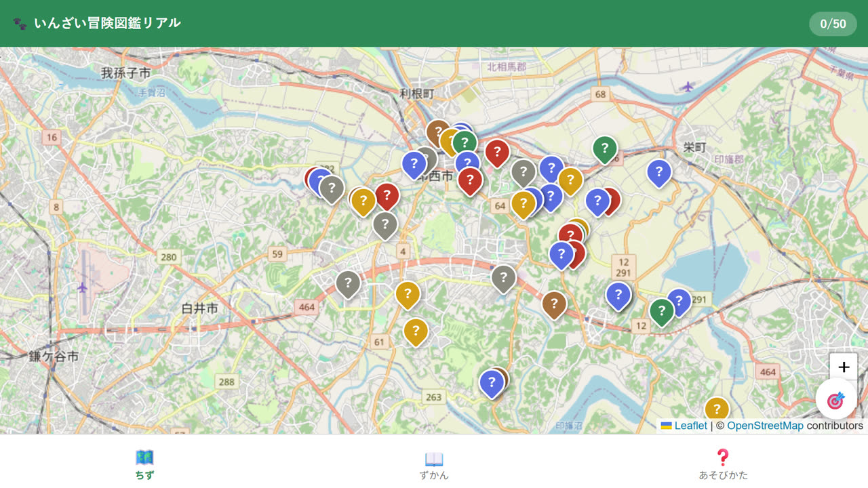This screenshot has width=868, height=488.
Task: Click the 鎌ケ谷市 map label
Action: pos(54,357)
